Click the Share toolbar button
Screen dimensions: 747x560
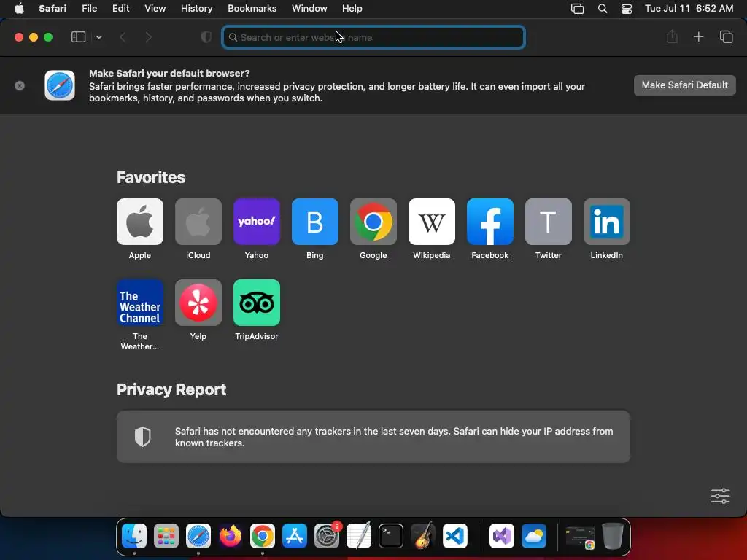coord(672,36)
